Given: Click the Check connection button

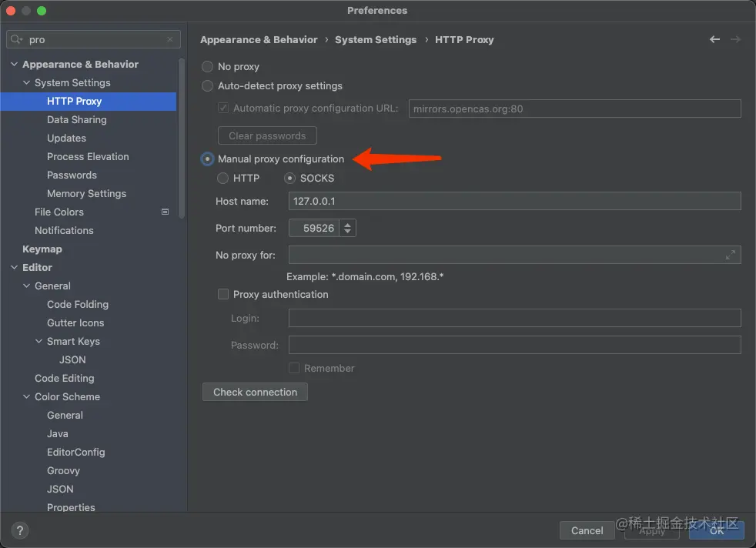Looking at the screenshot, I should point(255,393).
